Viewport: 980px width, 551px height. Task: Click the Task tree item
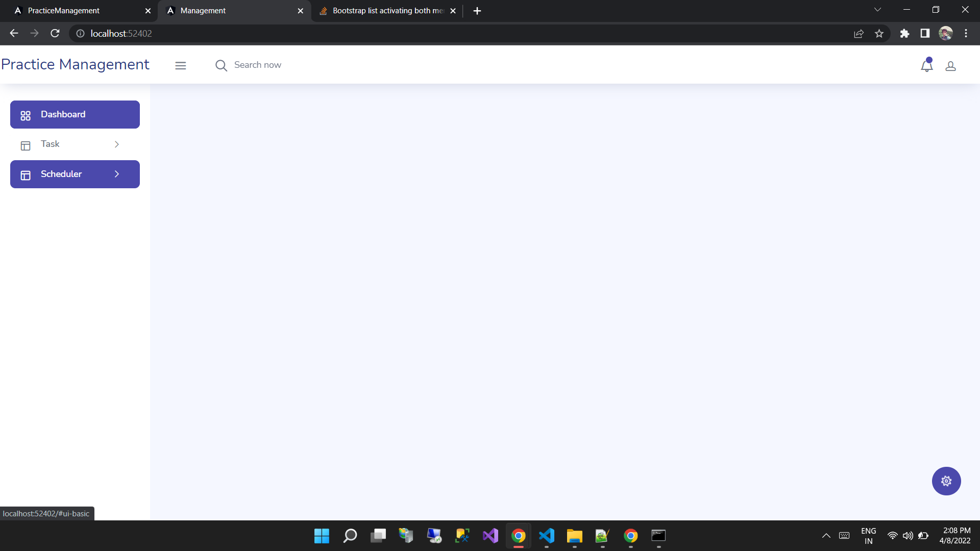tap(75, 144)
